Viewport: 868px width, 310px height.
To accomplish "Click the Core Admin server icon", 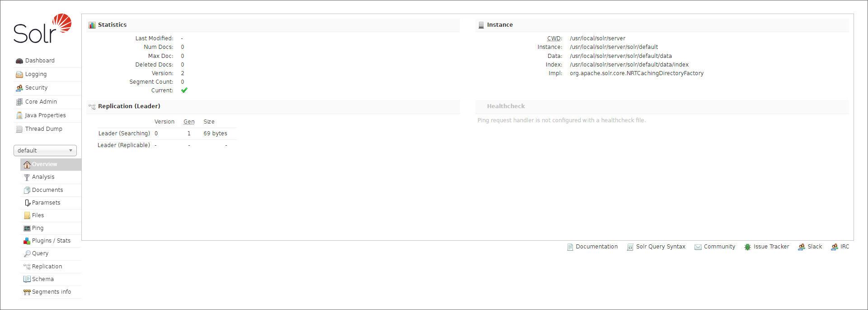I will [19, 102].
